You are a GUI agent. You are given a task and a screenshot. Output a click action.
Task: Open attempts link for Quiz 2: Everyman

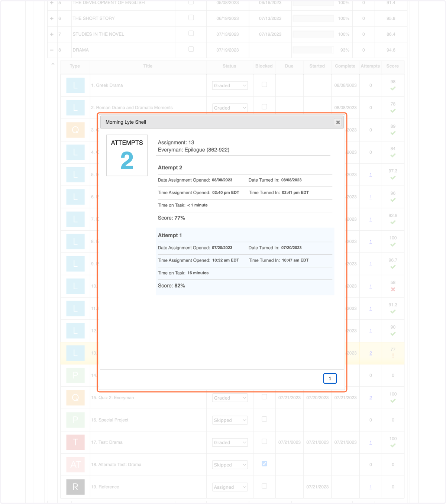(x=371, y=398)
